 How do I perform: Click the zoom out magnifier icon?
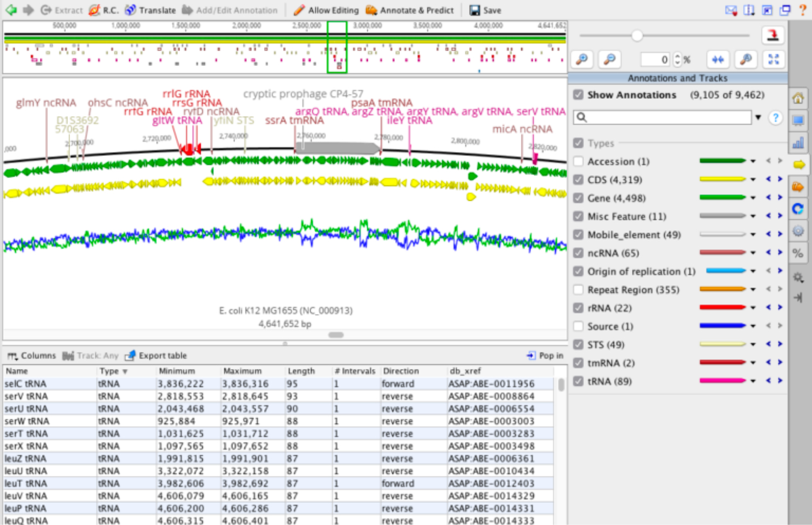coord(609,59)
